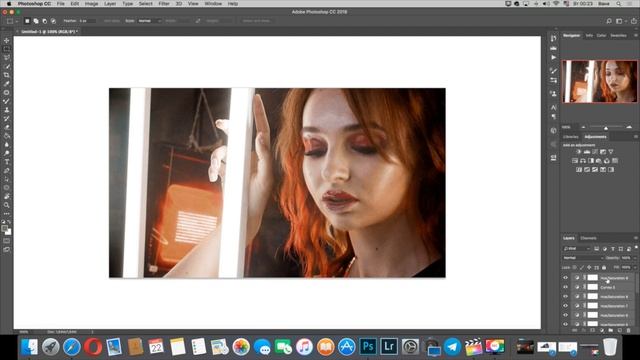The image size is (640, 360).
Task: Open the Opacity slider dropdown arrow
Action: (635, 258)
